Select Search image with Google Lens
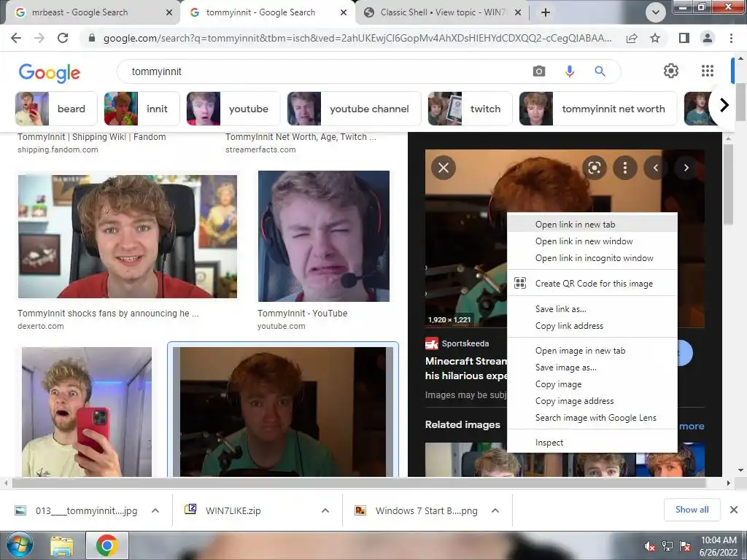This screenshot has height=560, width=747. pos(592,418)
